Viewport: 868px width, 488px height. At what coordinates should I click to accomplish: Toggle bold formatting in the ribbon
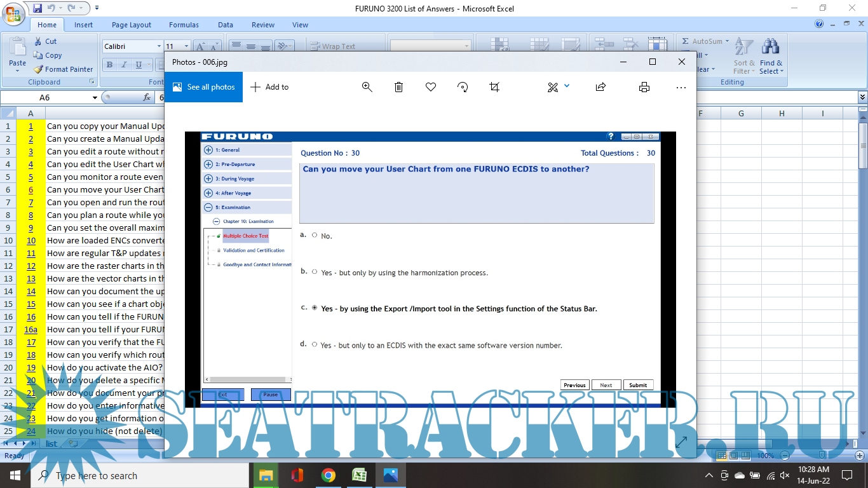(x=109, y=64)
